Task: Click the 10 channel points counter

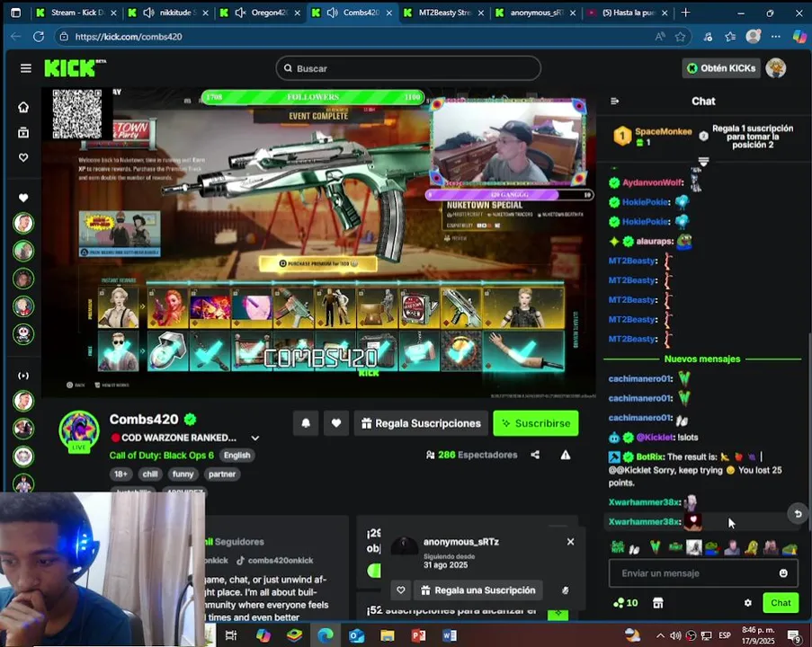Action: 626,602
